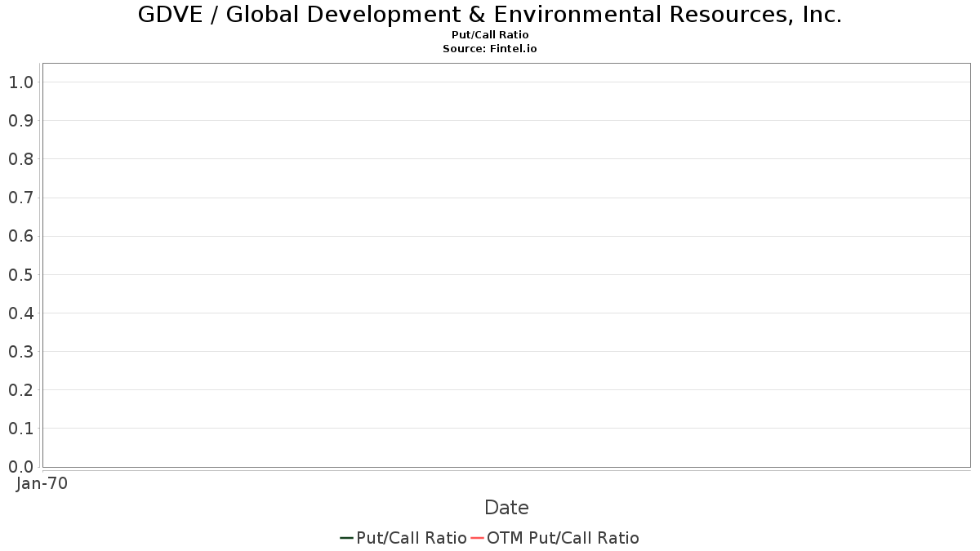Click the 0.5 y-axis label
Viewport: 980px width, 551px height.
(x=20, y=275)
